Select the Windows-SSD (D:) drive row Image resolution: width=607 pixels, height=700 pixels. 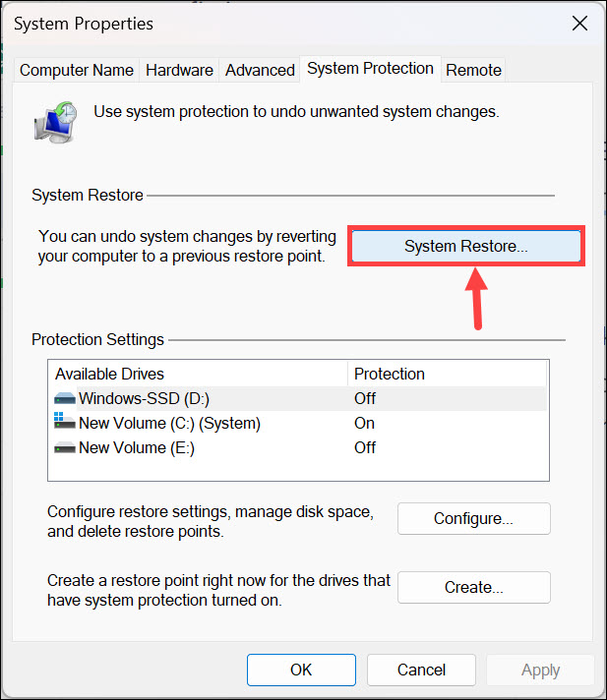point(197,398)
